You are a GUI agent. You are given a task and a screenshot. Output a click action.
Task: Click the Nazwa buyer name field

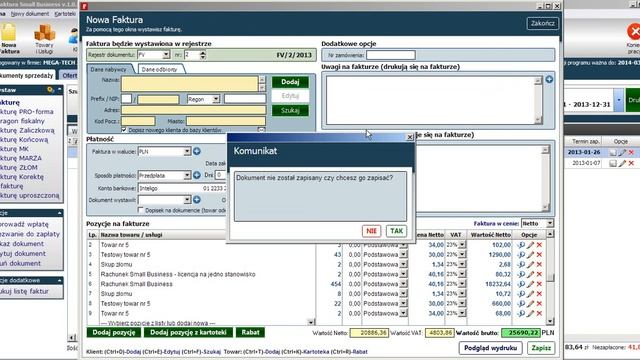[189, 84]
